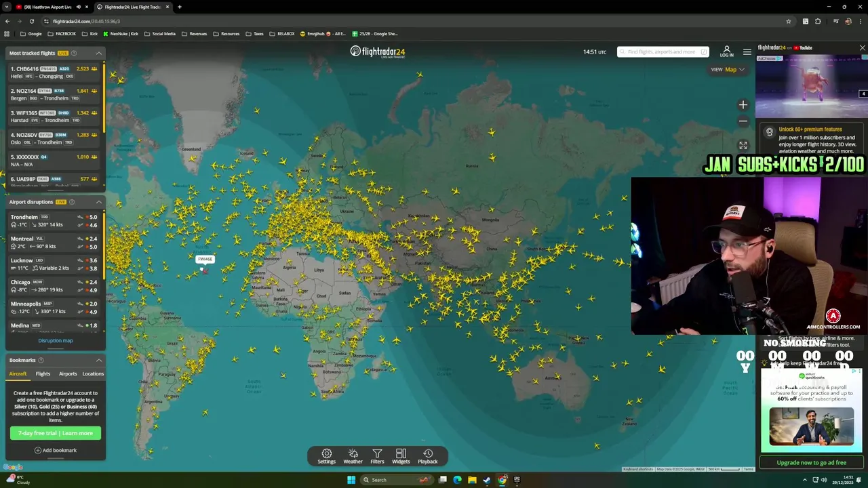
Task: Click the Add bookmark plus icon
Action: pyautogui.click(x=38, y=450)
